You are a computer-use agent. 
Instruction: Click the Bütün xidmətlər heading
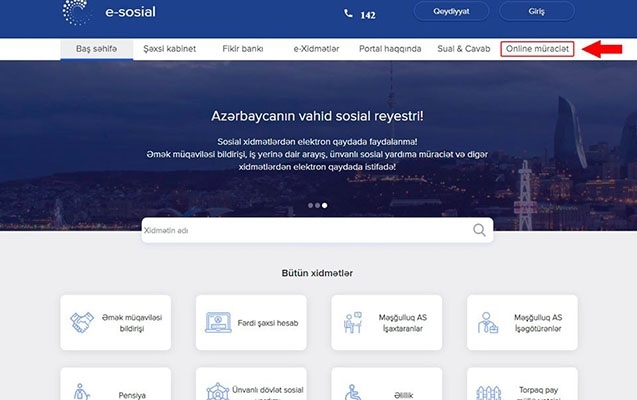pyautogui.click(x=317, y=273)
